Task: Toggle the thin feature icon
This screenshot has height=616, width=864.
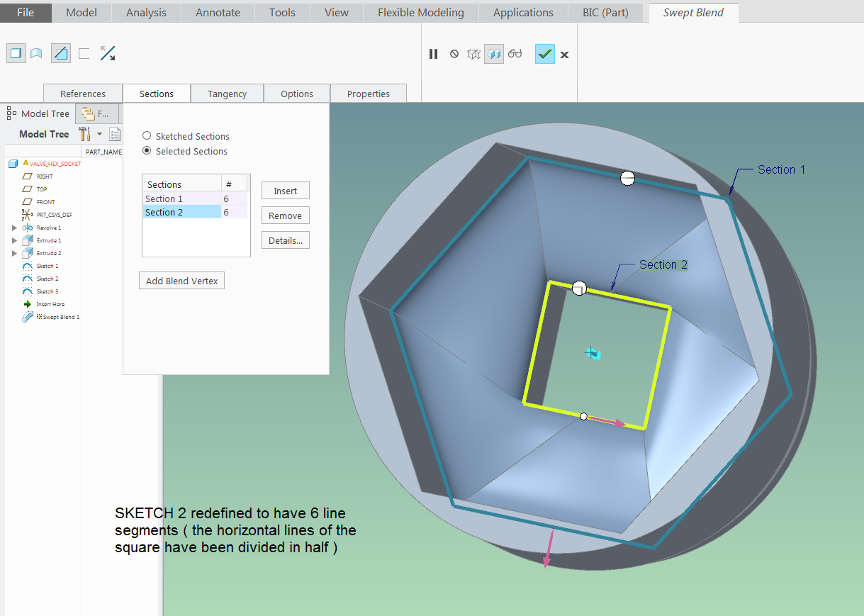Action: [84, 53]
